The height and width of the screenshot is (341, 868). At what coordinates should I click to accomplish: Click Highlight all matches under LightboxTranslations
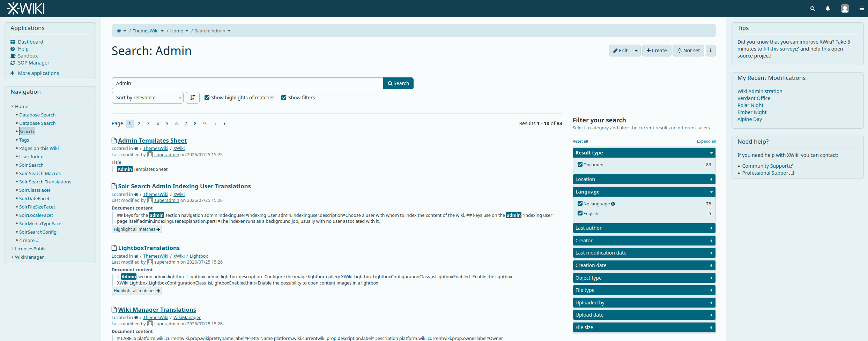pos(136,291)
